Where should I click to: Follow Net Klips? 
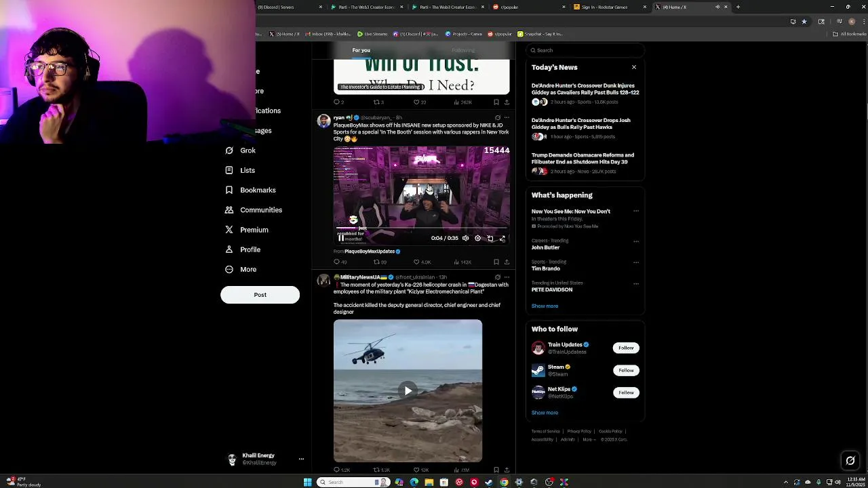point(626,392)
